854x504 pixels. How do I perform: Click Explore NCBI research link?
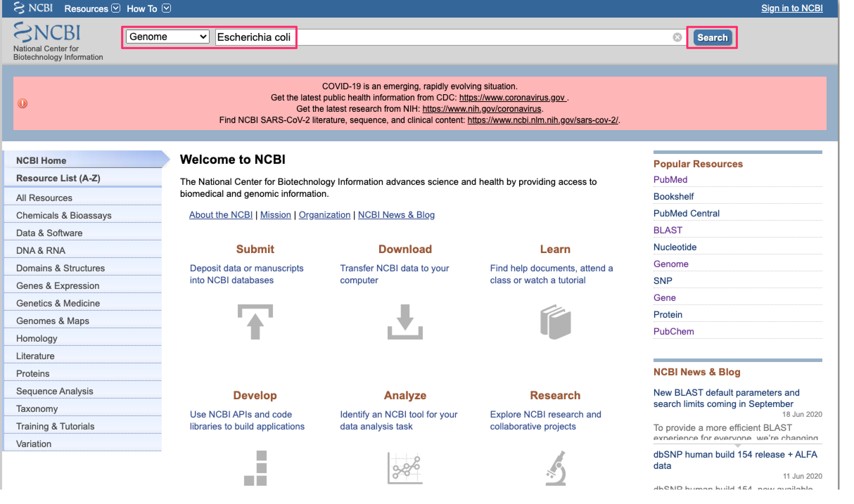coord(546,420)
